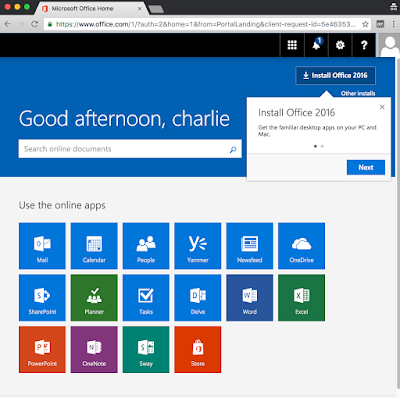The width and height of the screenshot is (400, 398).
Task: Select the Microsoft Office Home tab
Action: click(x=90, y=8)
